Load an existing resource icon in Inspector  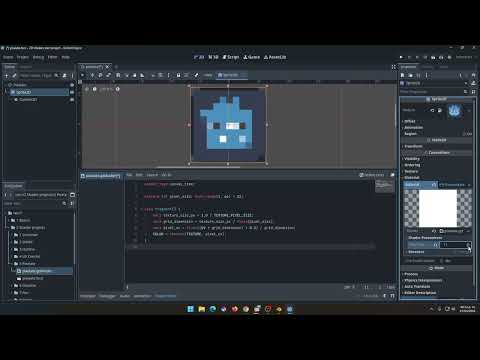410,75
